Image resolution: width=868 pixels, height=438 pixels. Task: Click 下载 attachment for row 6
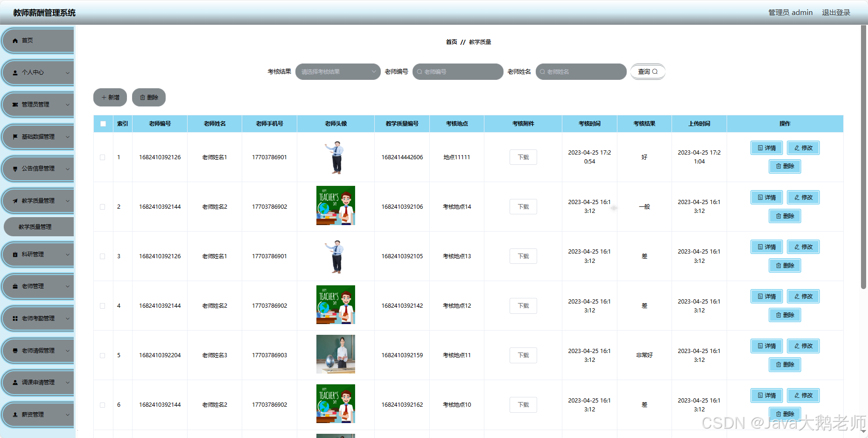tap(523, 405)
